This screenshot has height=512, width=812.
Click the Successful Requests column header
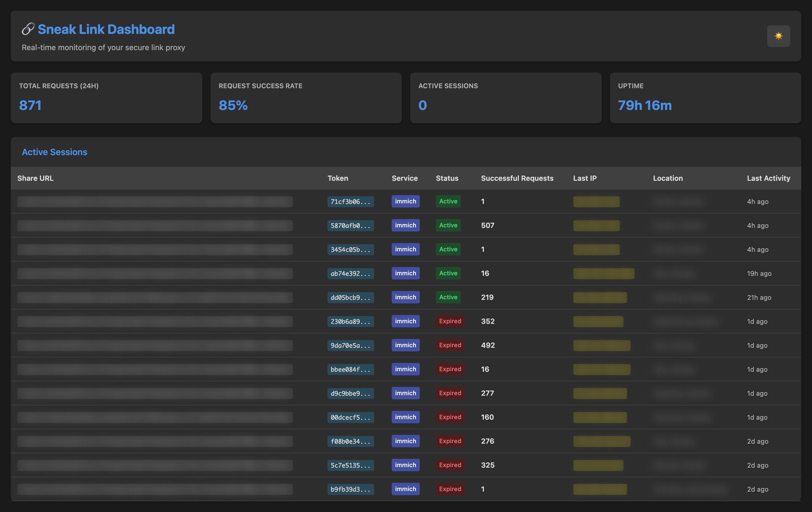(x=517, y=178)
